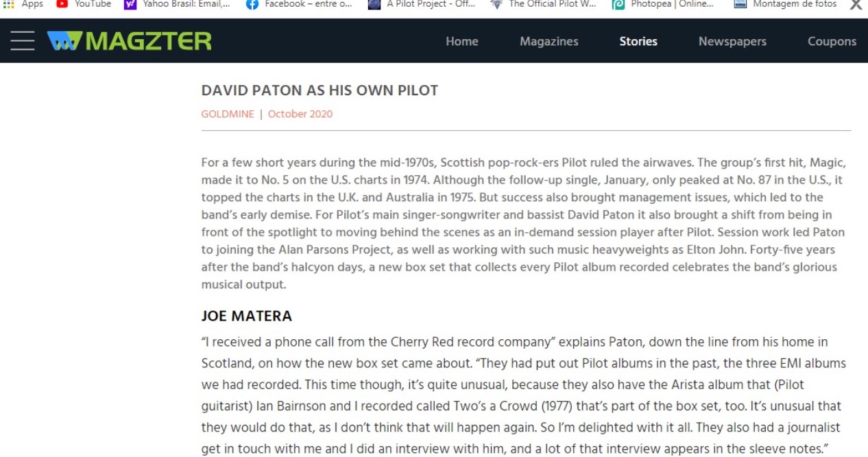Open the Yahoo Brasil Email bookmark

[177, 4]
